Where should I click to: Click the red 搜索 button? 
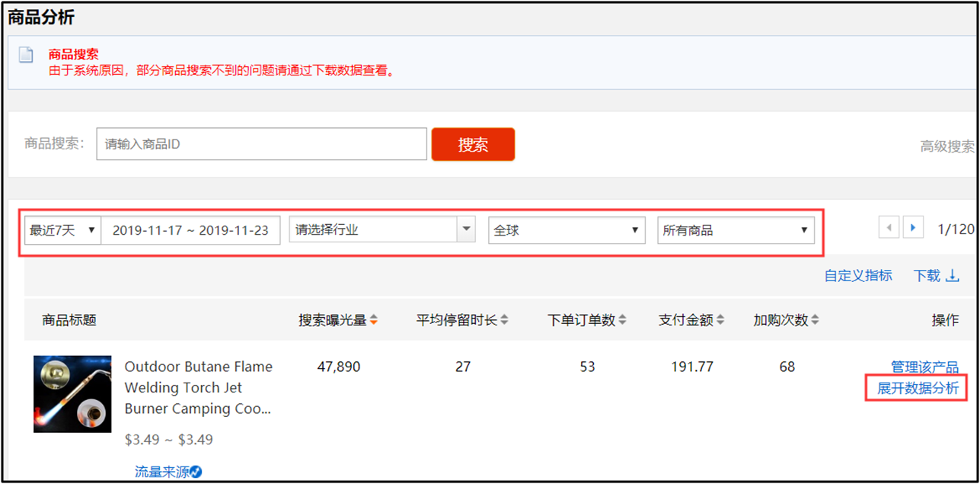click(x=473, y=145)
